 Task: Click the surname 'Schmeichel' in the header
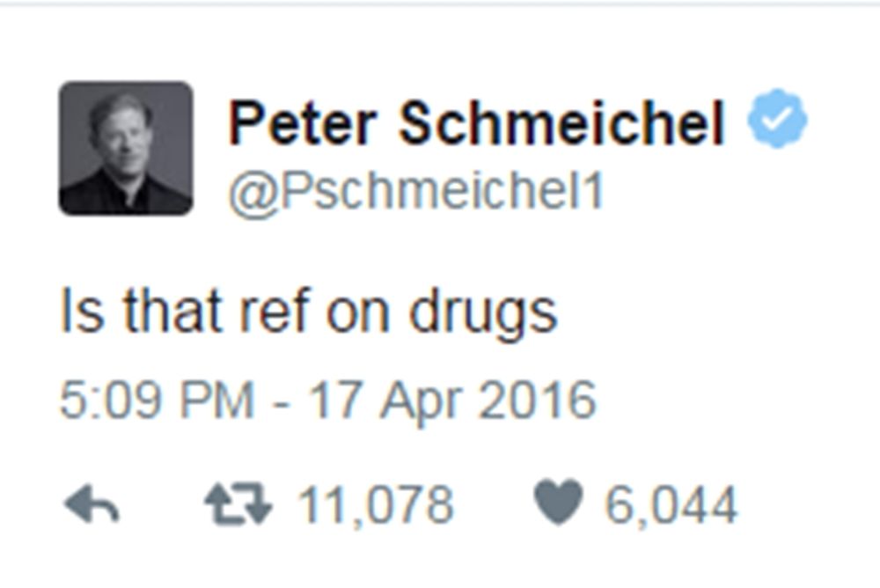pyautogui.click(x=562, y=123)
